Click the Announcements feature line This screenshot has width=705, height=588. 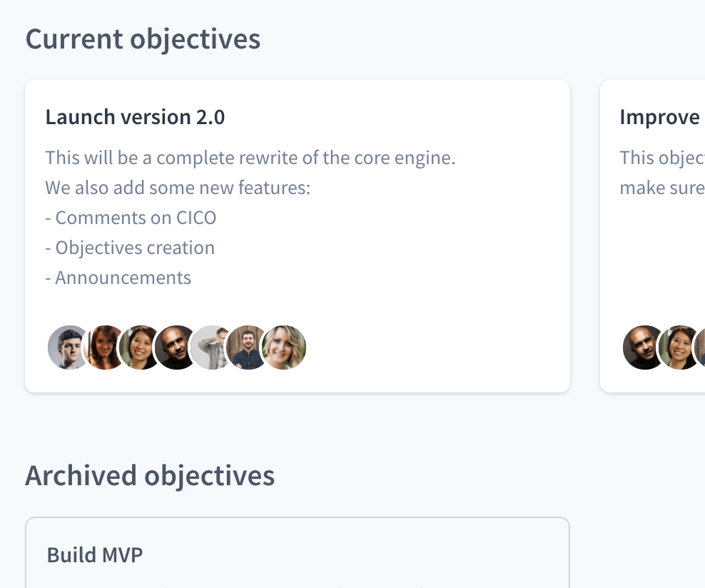(118, 278)
